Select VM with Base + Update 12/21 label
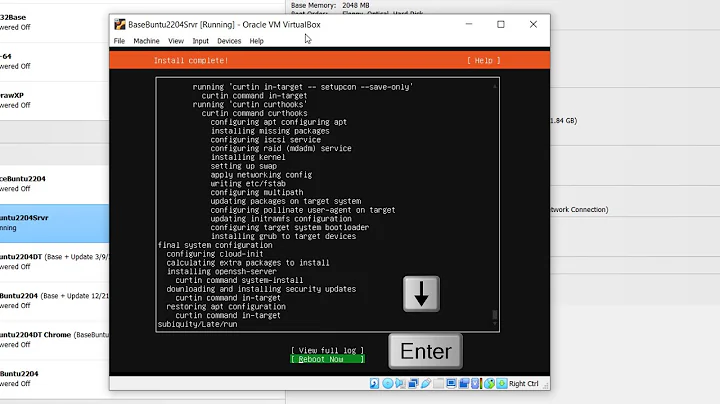The width and height of the screenshot is (720, 404). click(x=54, y=301)
